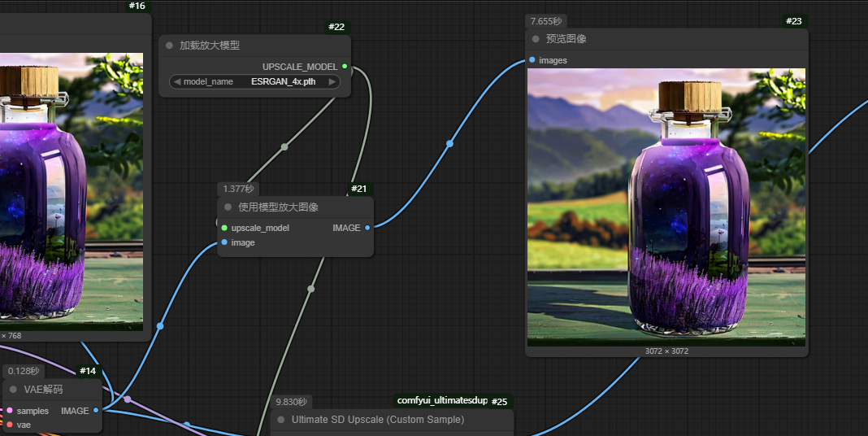The width and height of the screenshot is (868, 436).
Task: Collapse the 加载放大模型 node via its dot
Action: click(169, 46)
